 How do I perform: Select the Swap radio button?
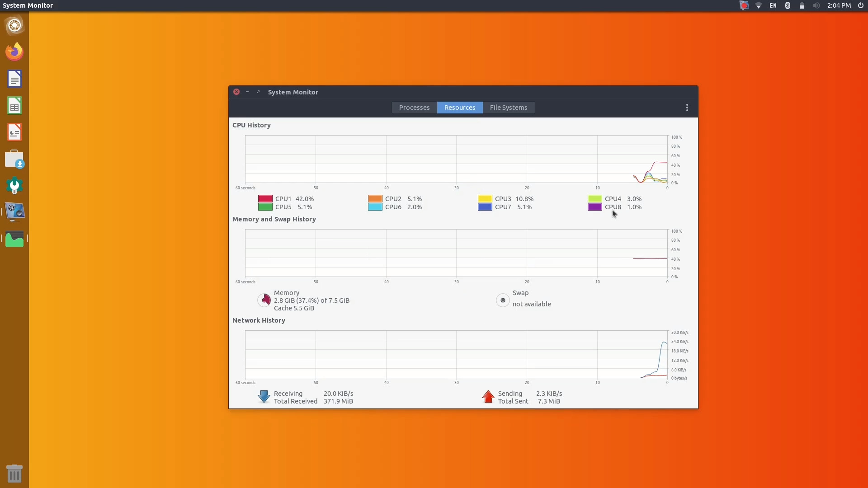click(502, 300)
